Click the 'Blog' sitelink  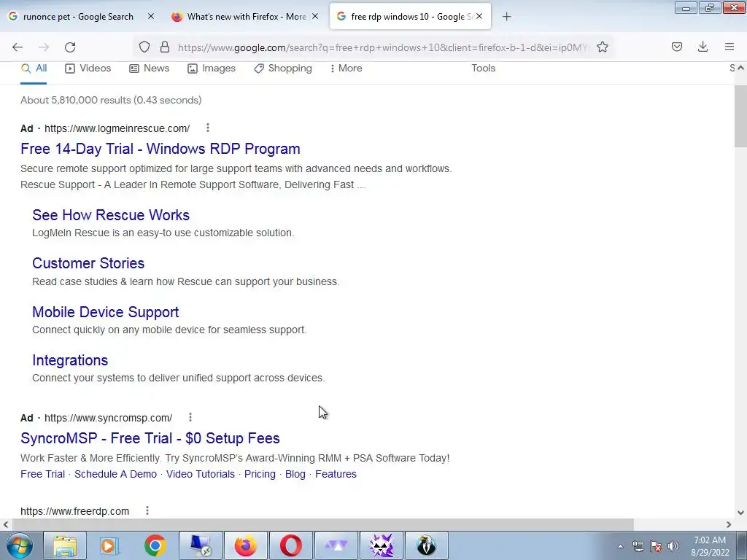click(295, 474)
